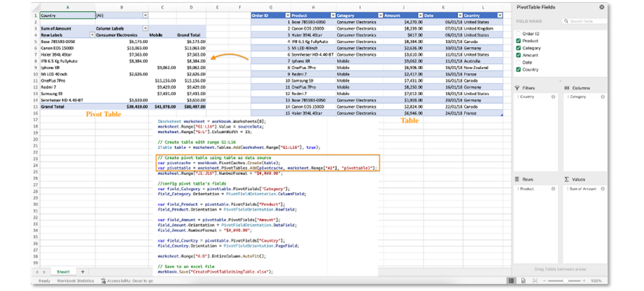Check the Date field
The width and height of the screenshot is (644, 291).
(518, 62)
